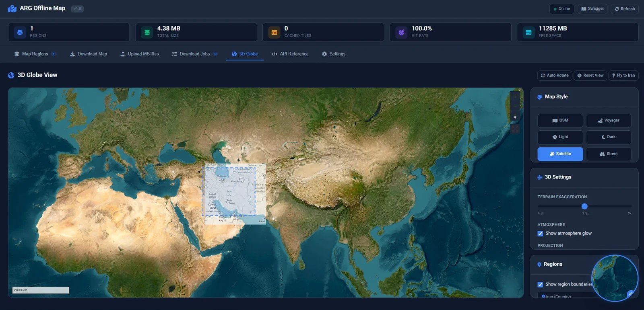Apply the Dark map style

(x=609, y=137)
